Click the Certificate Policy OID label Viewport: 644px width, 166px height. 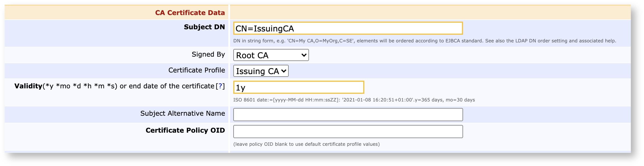click(185, 130)
